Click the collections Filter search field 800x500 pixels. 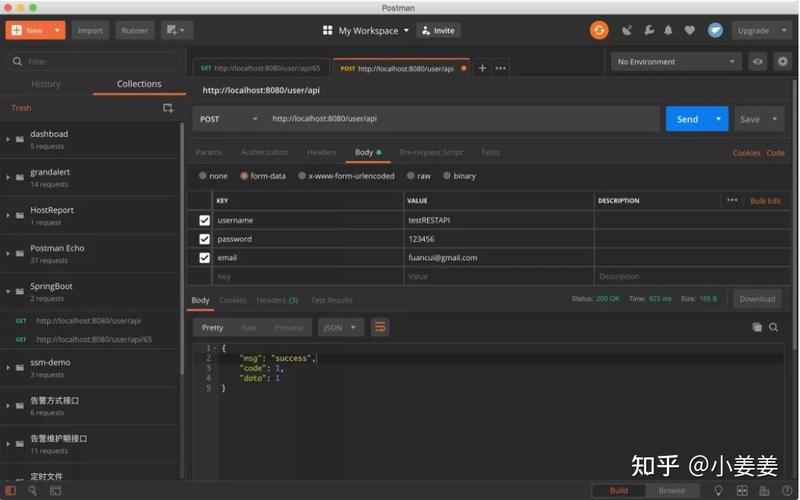tap(93, 61)
